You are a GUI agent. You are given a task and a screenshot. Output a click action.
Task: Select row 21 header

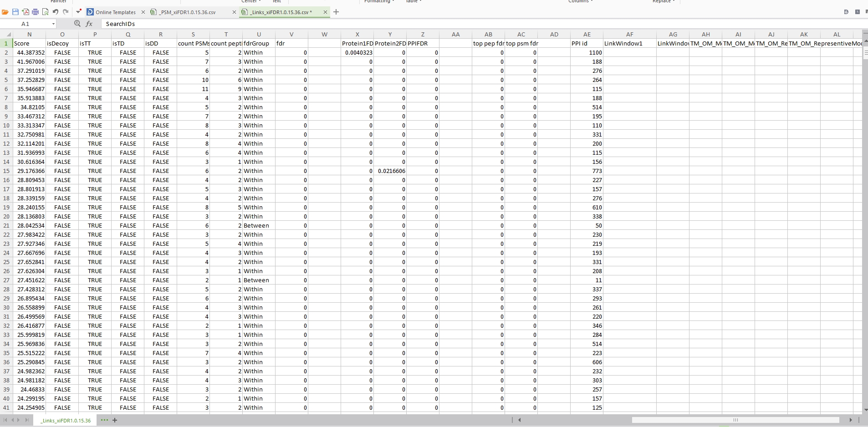(6, 226)
